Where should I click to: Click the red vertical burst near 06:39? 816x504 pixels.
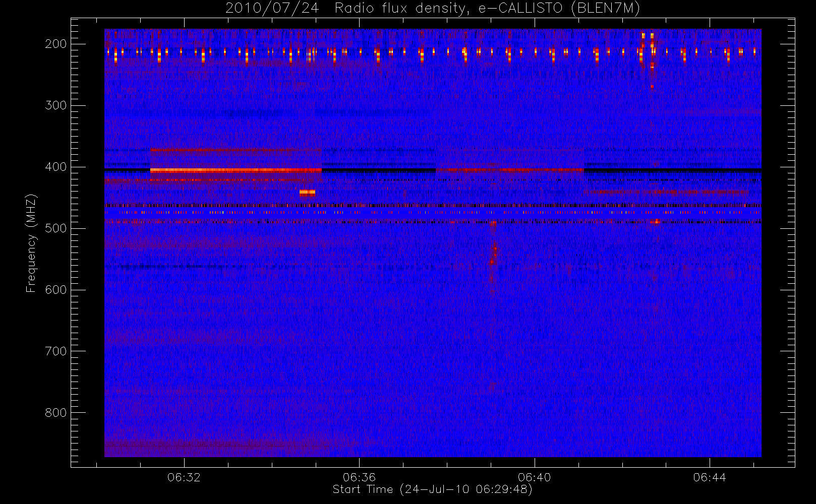pyautogui.click(x=493, y=257)
